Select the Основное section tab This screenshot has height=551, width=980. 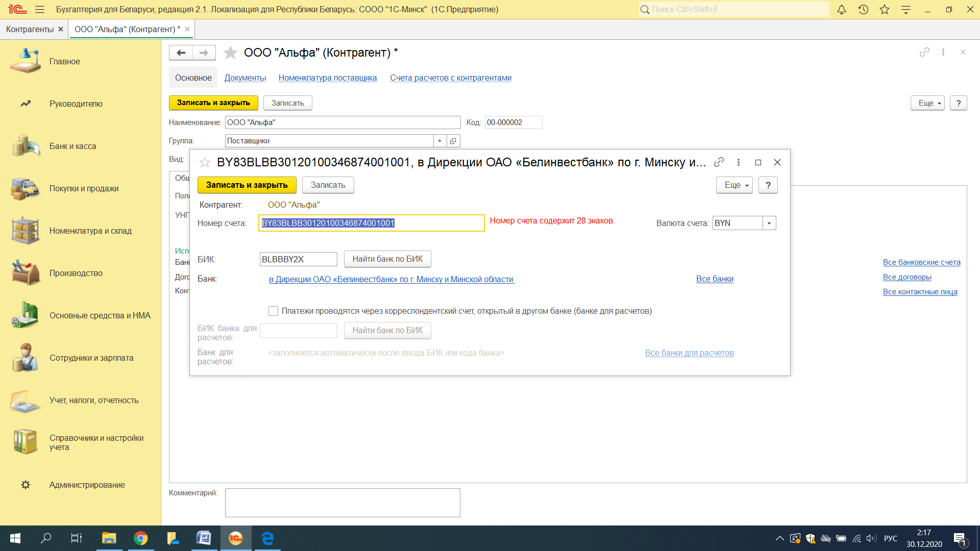[193, 78]
